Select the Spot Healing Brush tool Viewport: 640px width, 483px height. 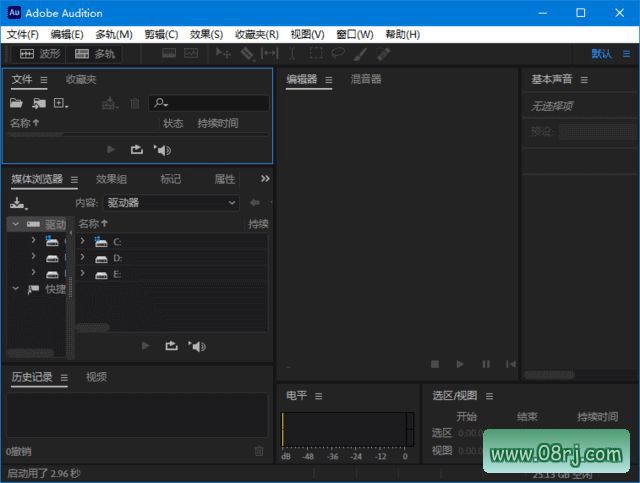click(x=383, y=53)
